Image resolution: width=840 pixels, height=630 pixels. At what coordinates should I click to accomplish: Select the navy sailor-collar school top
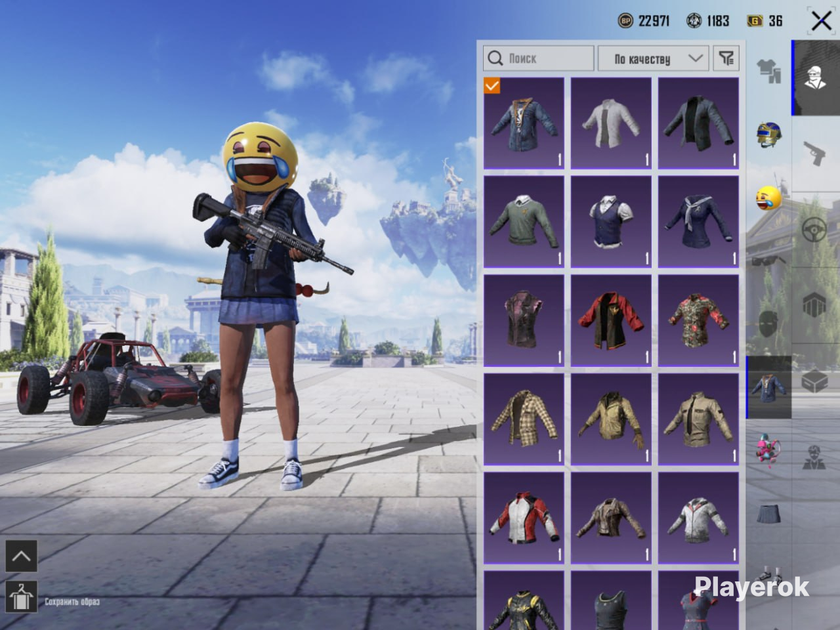[x=698, y=222]
